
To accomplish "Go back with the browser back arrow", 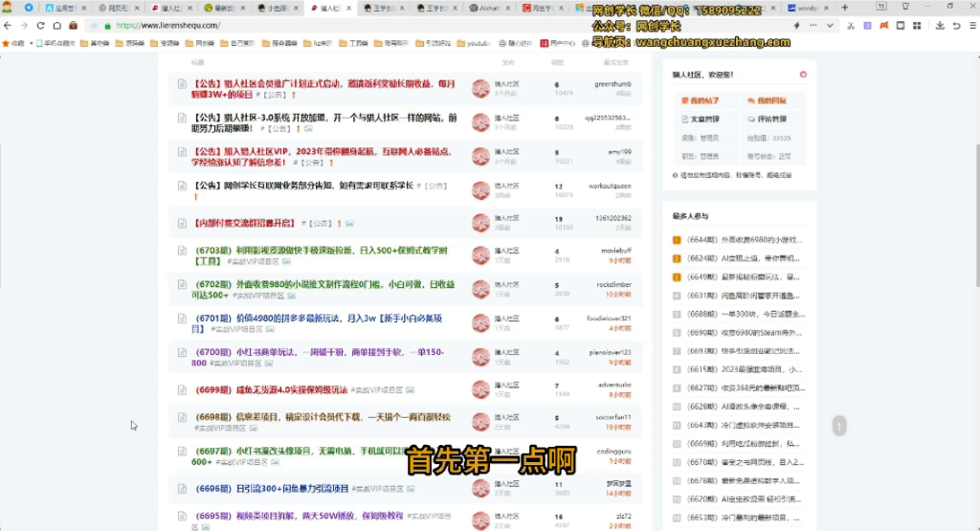I will click(8, 26).
